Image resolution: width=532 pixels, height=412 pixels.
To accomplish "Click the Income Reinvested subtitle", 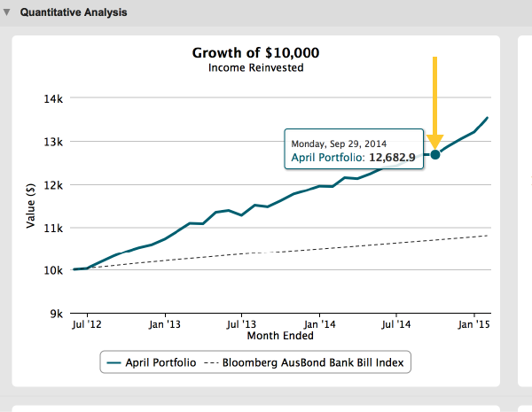I will [x=255, y=67].
